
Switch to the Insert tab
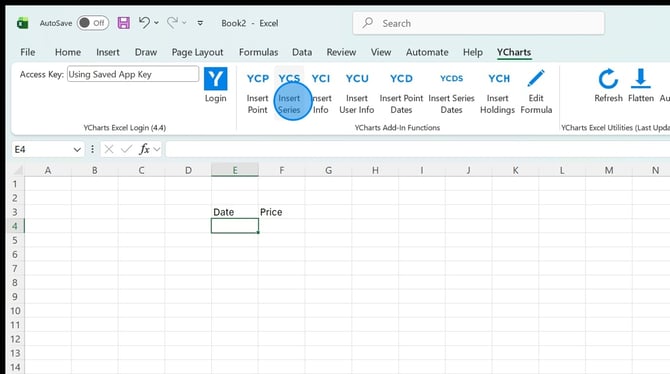point(108,52)
